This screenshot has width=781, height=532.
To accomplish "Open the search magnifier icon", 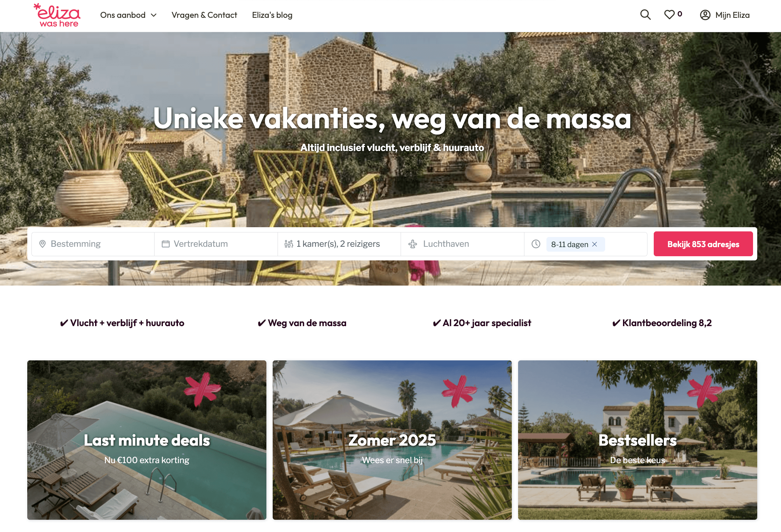I will (x=645, y=15).
